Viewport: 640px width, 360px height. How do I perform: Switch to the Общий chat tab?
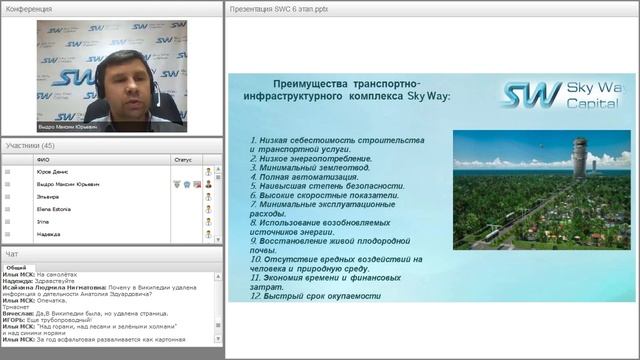tap(16, 267)
